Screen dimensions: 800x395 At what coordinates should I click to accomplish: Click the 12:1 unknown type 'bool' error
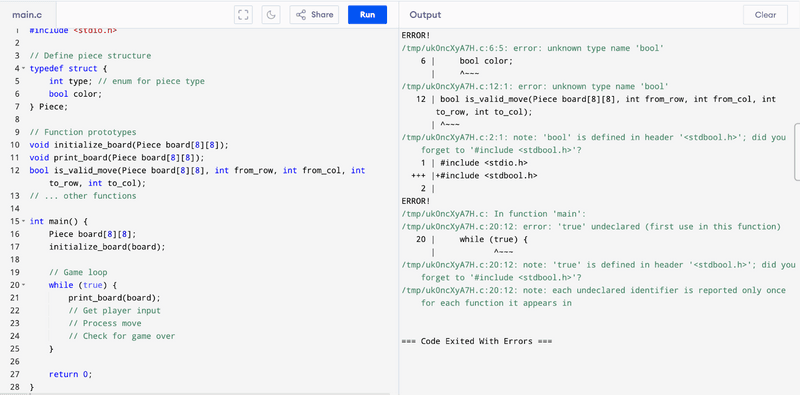(535, 87)
